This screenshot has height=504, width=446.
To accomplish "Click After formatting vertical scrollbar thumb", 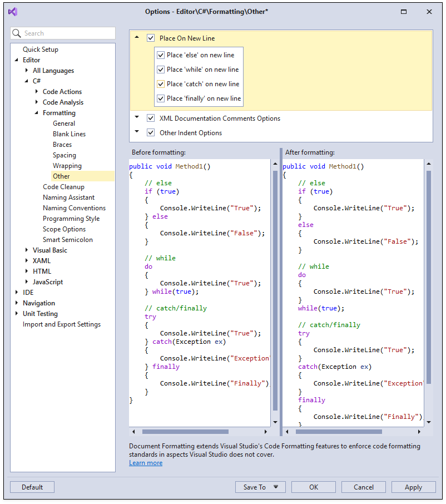I will click(x=429, y=277).
